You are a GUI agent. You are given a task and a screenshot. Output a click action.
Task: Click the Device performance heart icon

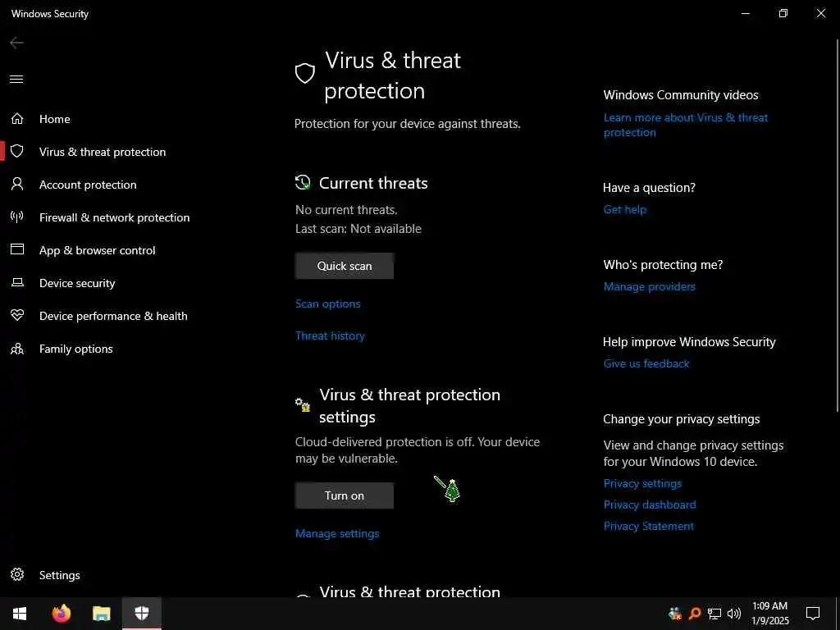point(17,315)
